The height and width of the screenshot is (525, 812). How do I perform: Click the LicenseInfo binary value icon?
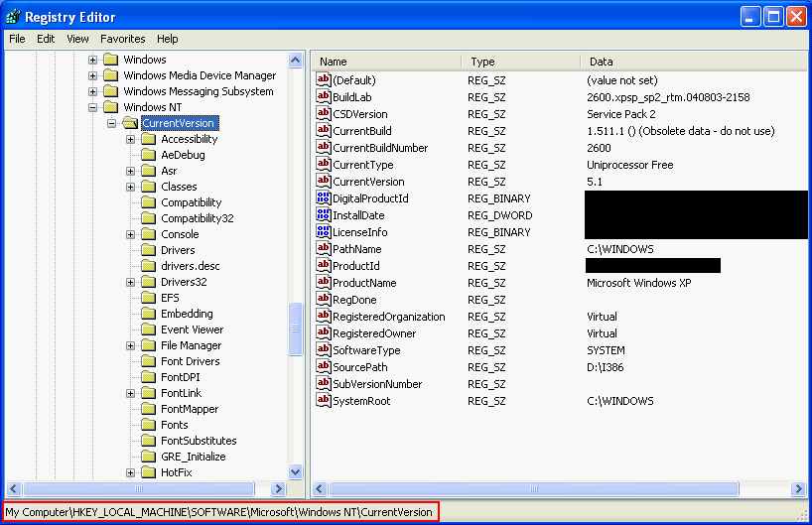[324, 231]
